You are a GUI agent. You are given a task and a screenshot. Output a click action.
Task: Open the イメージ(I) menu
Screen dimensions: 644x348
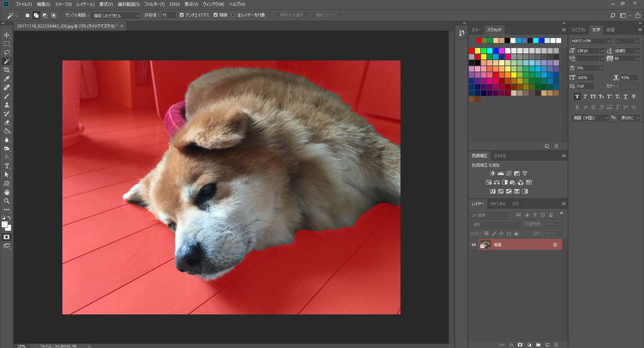coord(63,4)
